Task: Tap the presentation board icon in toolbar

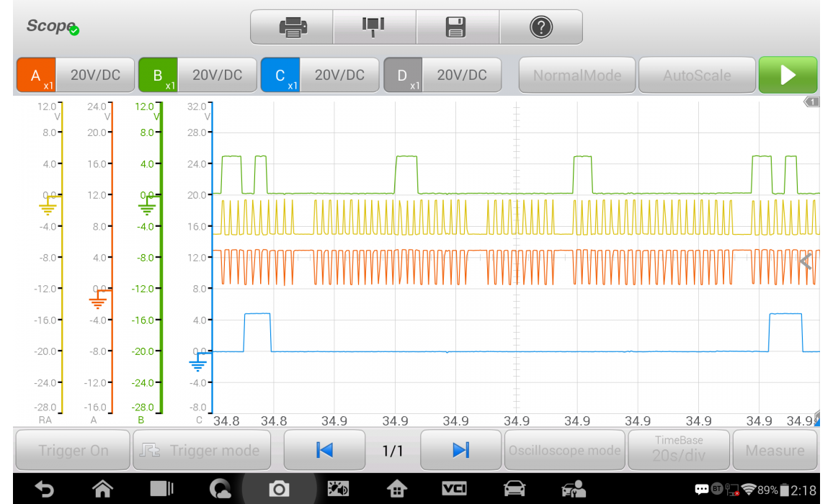Action: [x=373, y=27]
